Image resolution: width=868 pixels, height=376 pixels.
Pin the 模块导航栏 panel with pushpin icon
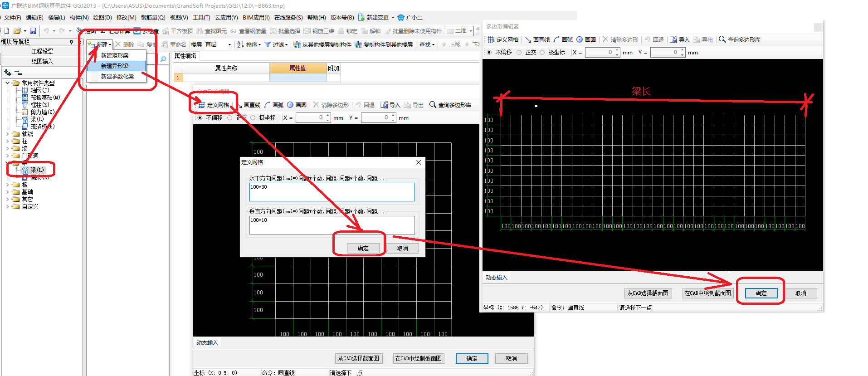(71, 42)
